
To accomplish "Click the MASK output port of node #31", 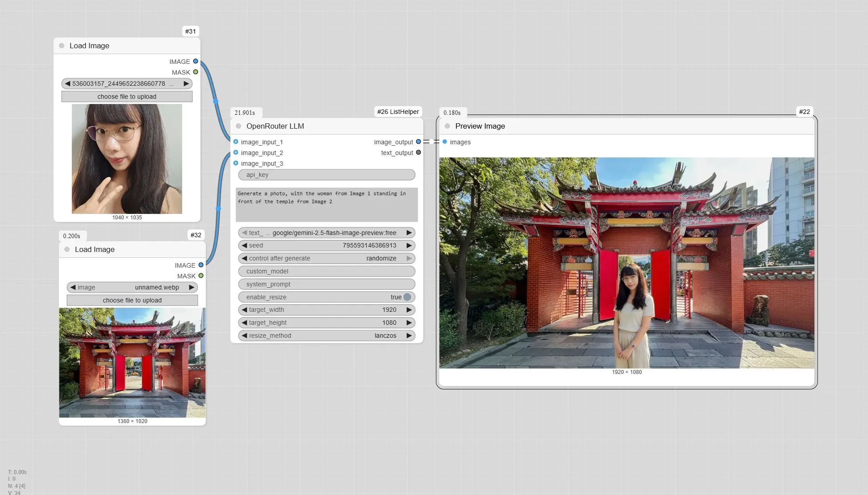I will point(196,72).
